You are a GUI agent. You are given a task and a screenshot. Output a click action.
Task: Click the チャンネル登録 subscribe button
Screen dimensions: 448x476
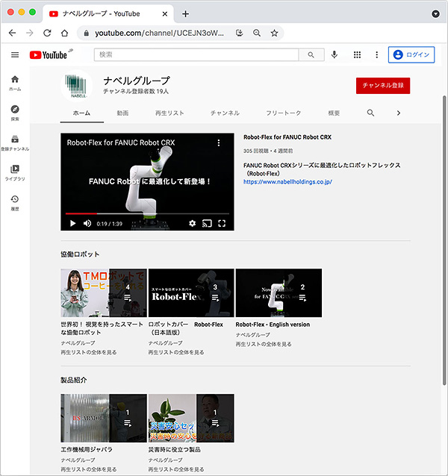tap(383, 86)
